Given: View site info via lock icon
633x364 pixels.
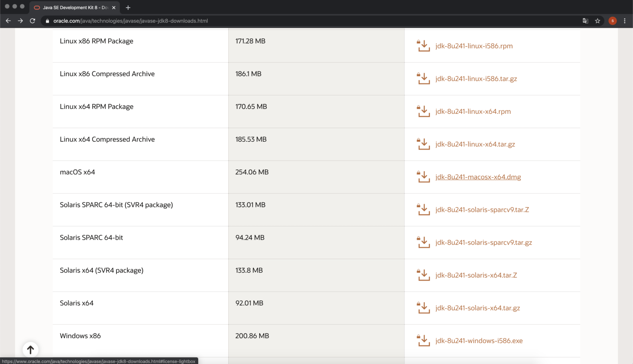Looking at the screenshot, I should coord(47,21).
